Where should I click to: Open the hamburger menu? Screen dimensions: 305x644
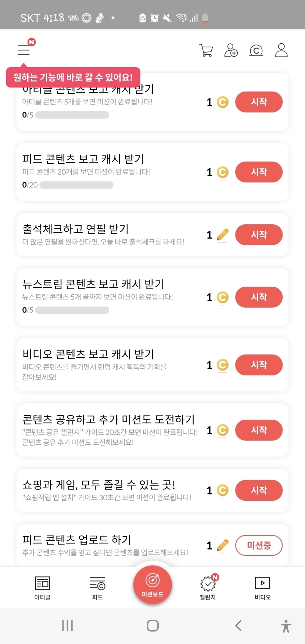(x=24, y=50)
